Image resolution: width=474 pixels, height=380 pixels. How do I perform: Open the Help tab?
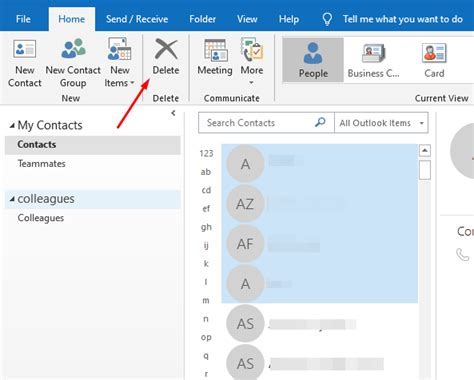(x=289, y=19)
